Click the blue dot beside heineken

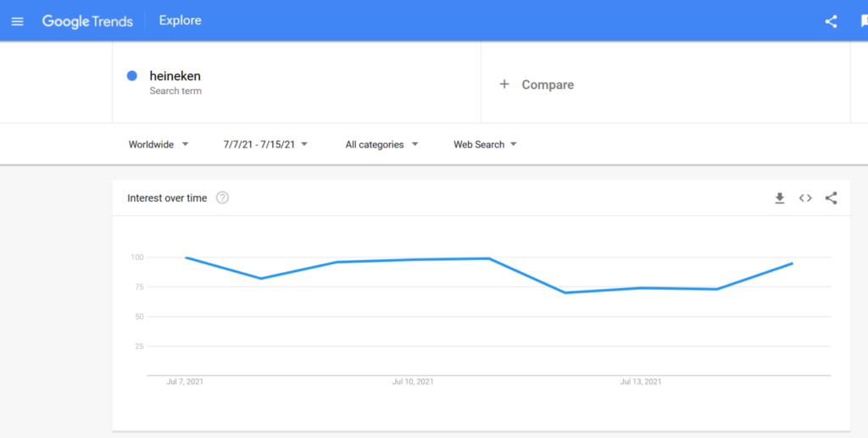pyautogui.click(x=131, y=75)
